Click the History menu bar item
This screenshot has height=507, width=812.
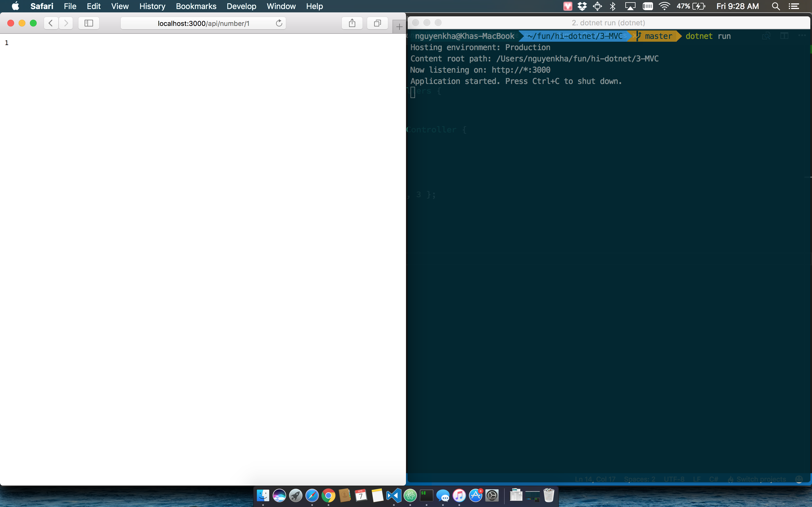(x=152, y=6)
